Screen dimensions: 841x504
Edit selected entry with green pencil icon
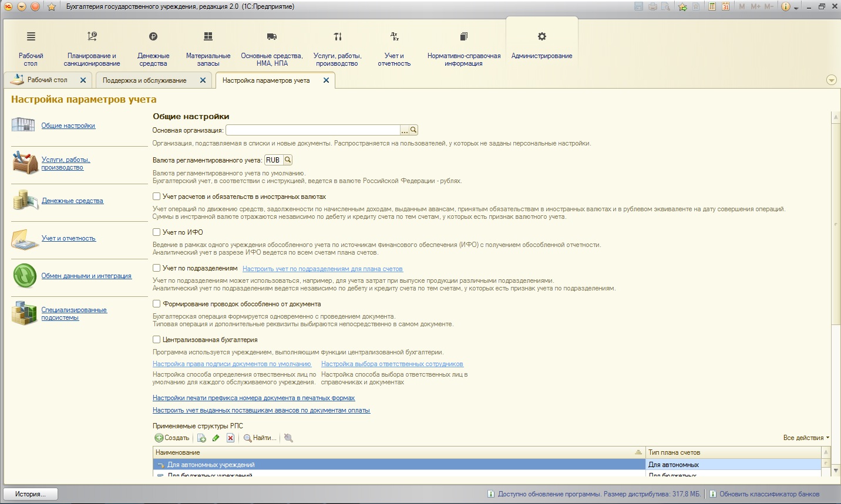pos(216,438)
